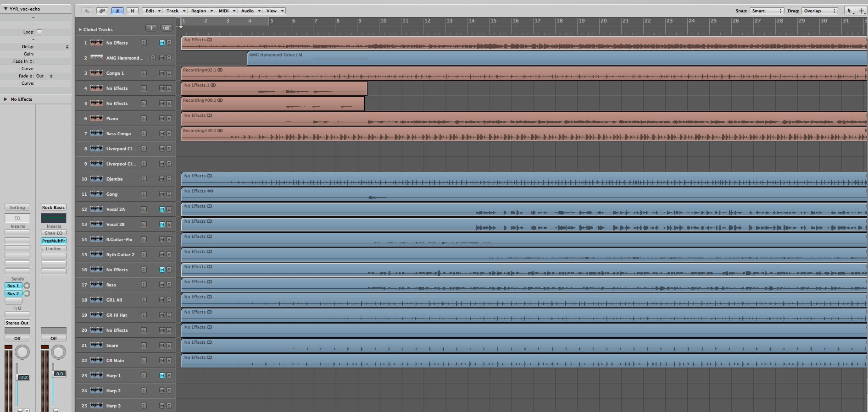Click the Rock Basic channel setting button
Screen dimensions: 868x412
click(53, 207)
